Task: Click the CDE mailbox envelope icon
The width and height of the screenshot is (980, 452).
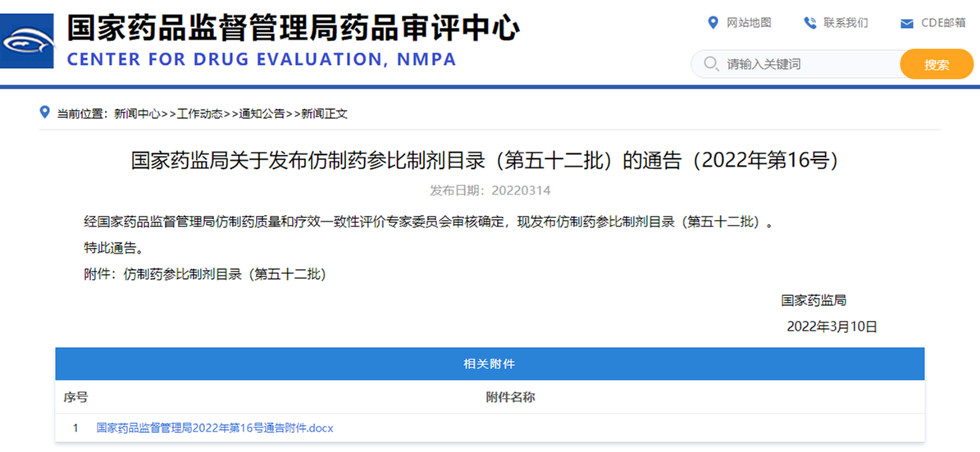Action: 907,24
